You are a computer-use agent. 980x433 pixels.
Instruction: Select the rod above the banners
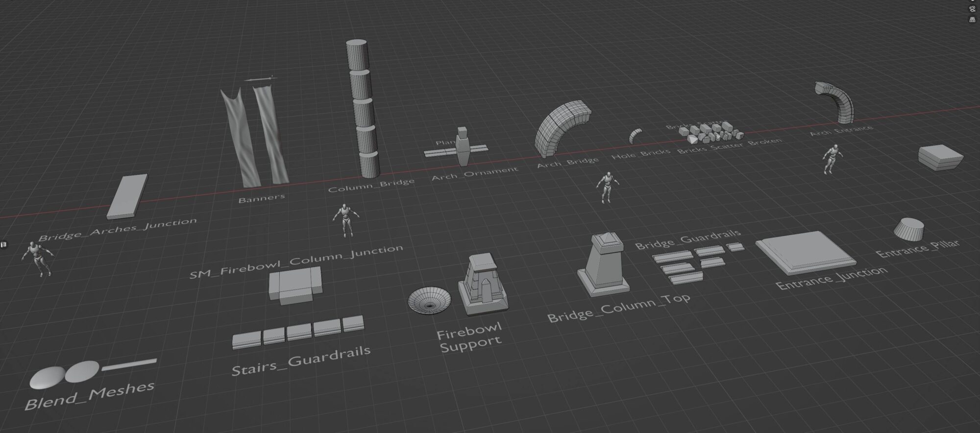tap(261, 79)
